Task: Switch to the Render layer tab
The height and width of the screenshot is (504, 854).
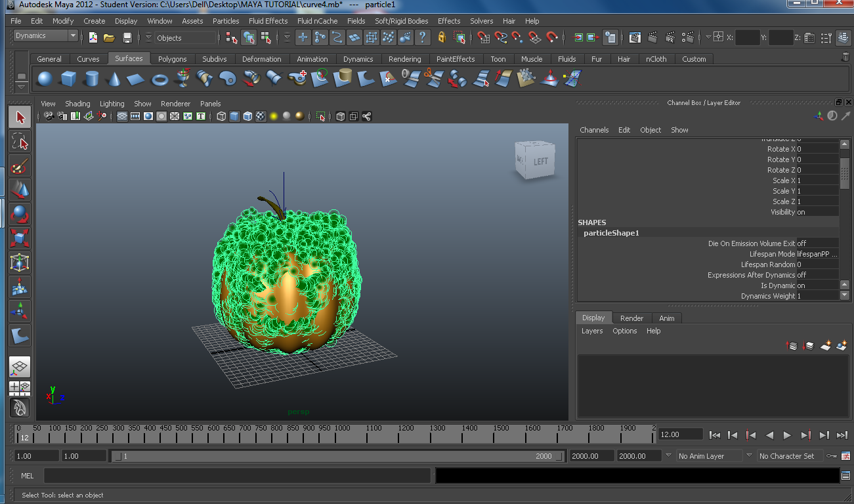Action: [x=631, y=318]
